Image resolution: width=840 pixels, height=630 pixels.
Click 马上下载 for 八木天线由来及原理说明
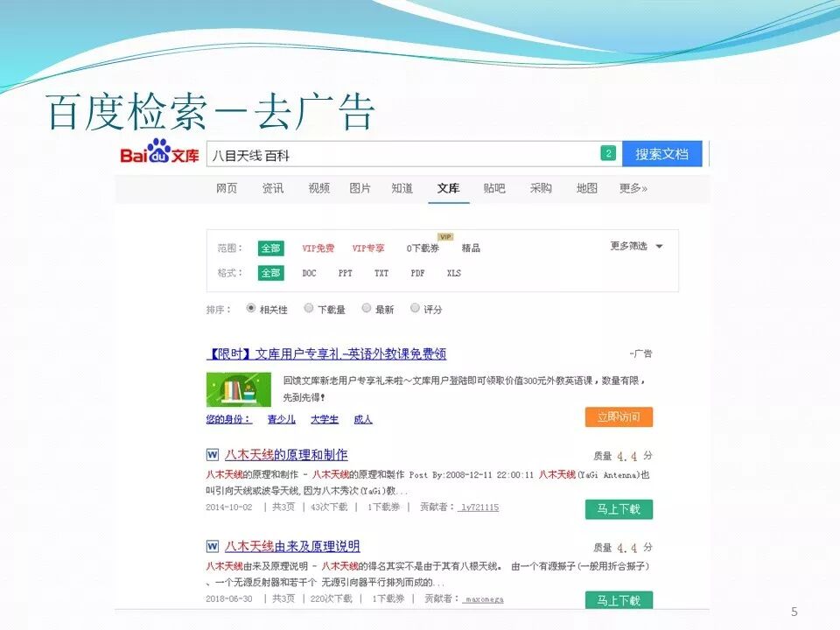tap(619, 600)
